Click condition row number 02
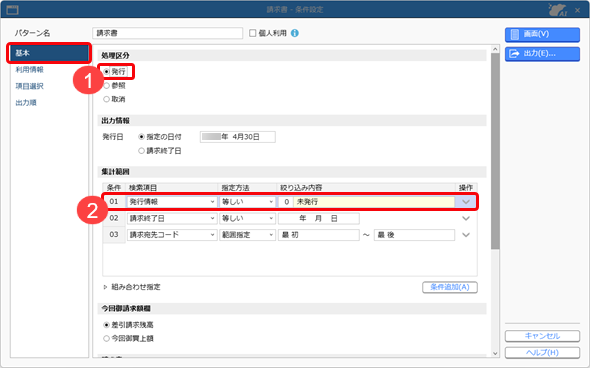590x368 pixels. point(114,218)
